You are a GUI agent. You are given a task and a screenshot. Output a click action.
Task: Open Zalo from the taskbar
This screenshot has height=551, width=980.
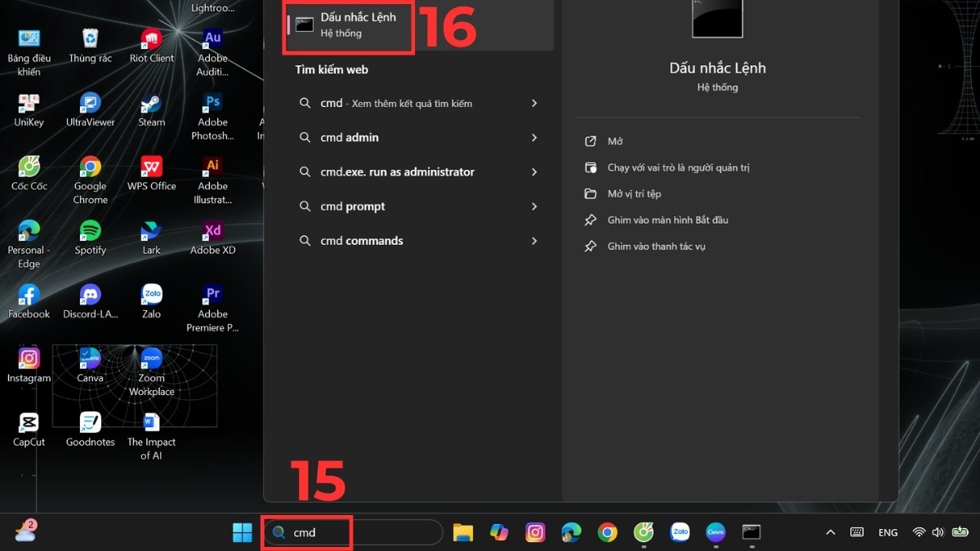679,533
